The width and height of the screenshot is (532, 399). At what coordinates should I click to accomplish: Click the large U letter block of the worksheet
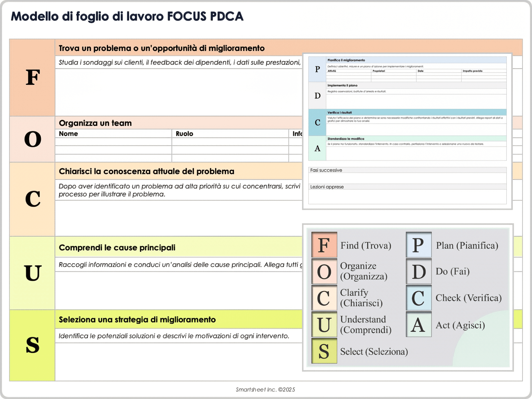32,273
